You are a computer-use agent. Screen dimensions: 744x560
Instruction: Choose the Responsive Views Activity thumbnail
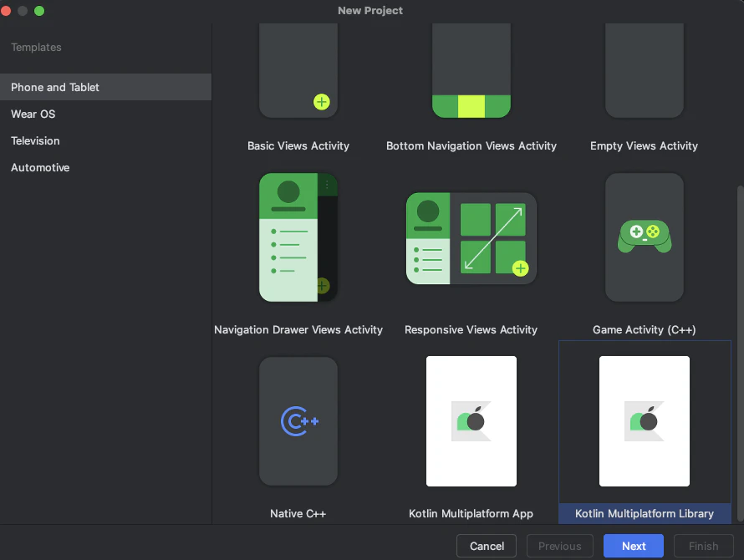[x=471, y=238]
